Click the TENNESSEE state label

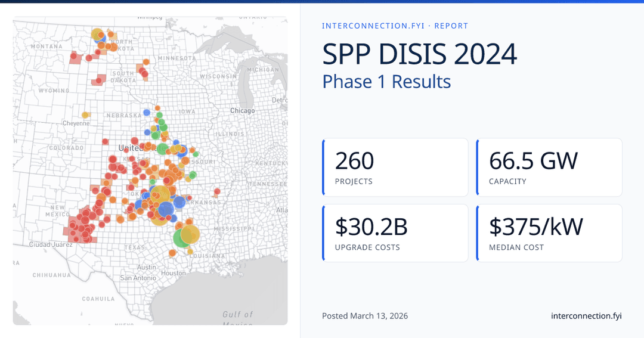click(268, 184)
